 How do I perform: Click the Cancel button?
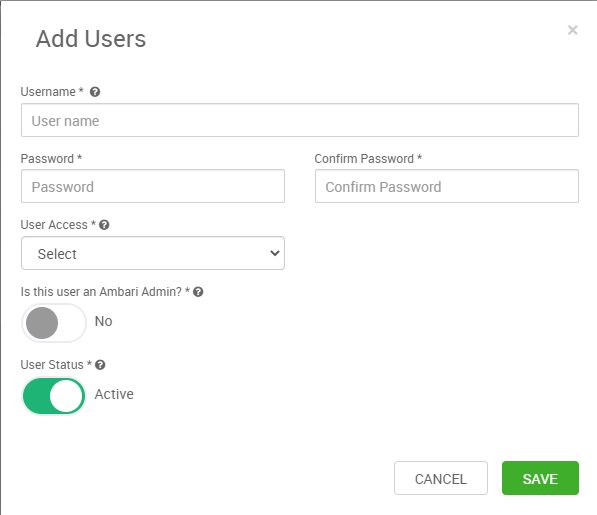pos(441,478)
